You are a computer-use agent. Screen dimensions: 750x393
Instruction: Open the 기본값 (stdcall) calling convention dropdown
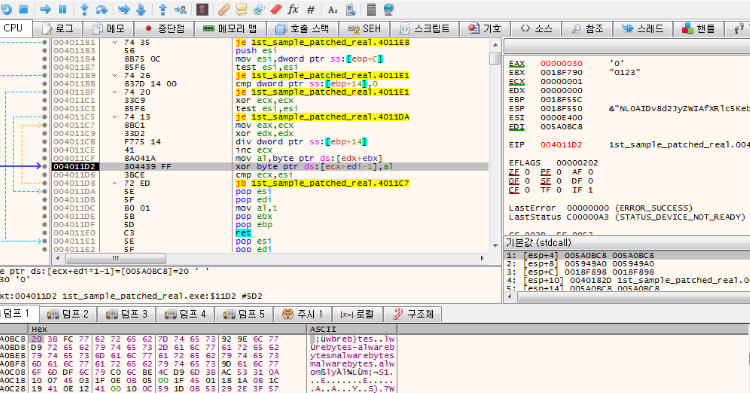(628, 242)
